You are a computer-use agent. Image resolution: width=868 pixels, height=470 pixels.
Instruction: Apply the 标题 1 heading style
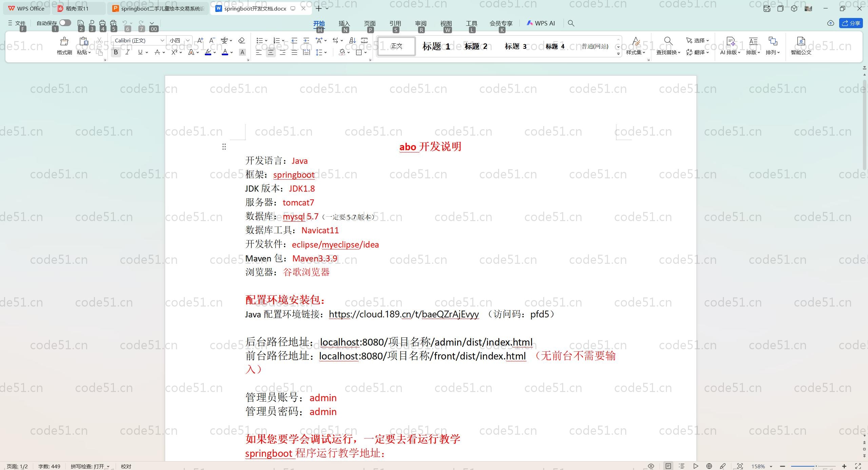436,46
